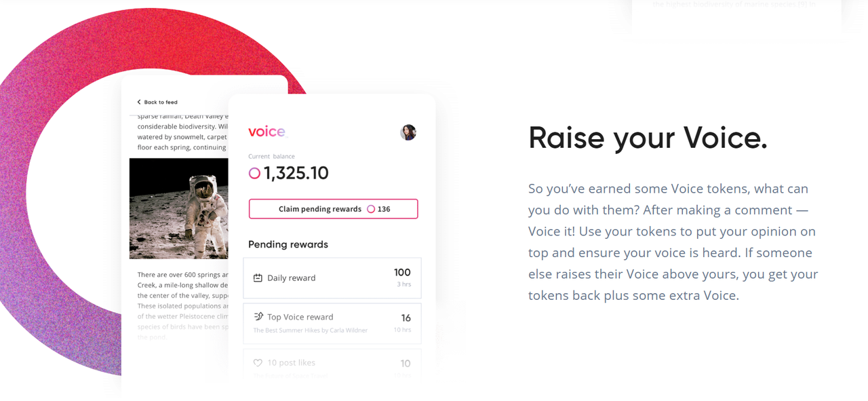
Task: Click the astronaut moon photo
Action: [179, 208]
